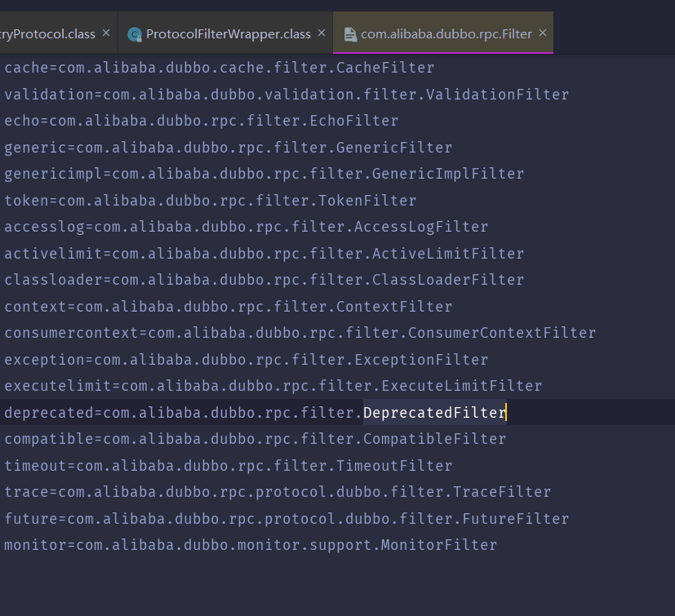The image size is (675, 616).
Task: Click the FutureFilter class reference
Action: pos(515,519)
